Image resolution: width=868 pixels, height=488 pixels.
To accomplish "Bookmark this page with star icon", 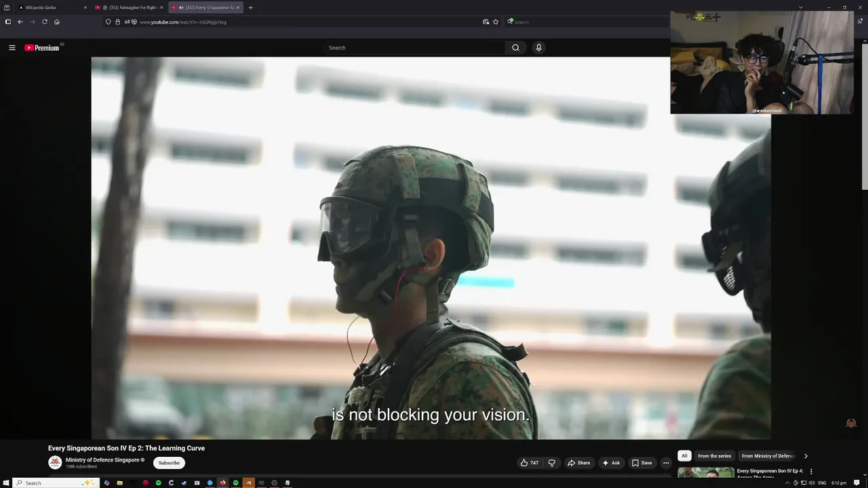I will [x=496, y=22].
